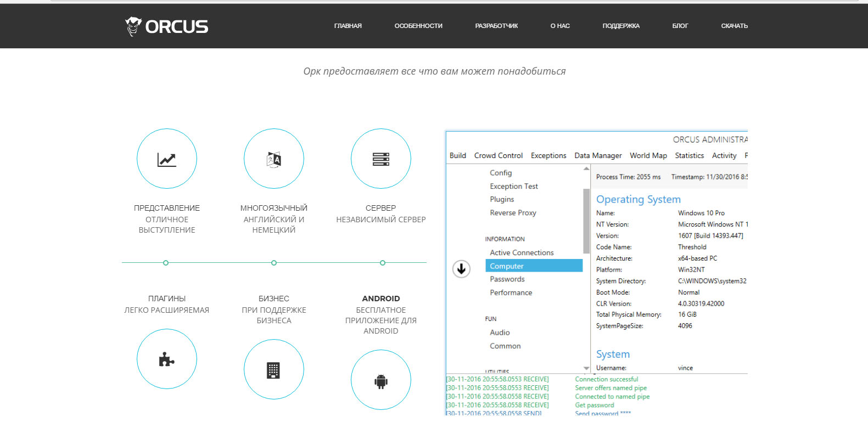Open the РАЗРАБОТЧИК developer menu item
This screenshot has width=868, height=439.
496,26
